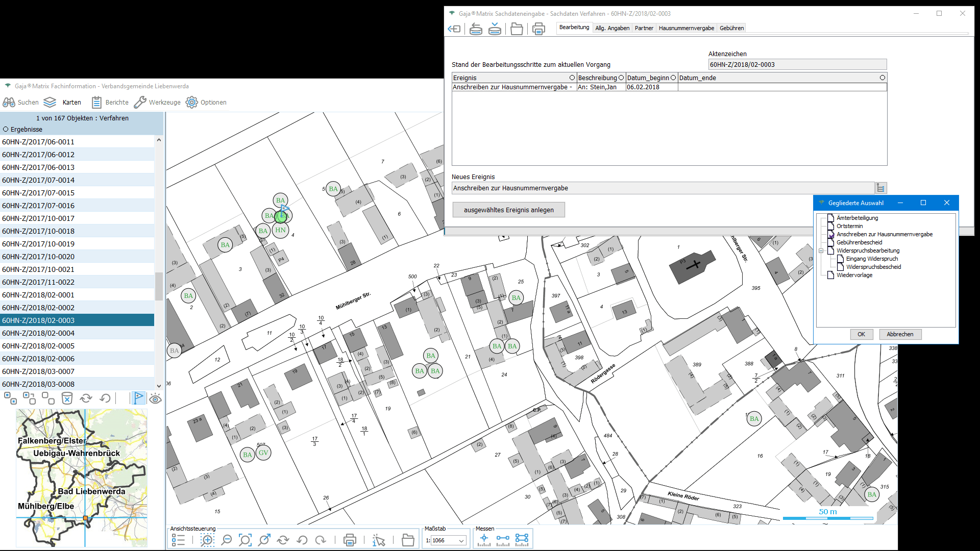980x551 pixels.
Task: Select Gebührenbescheid in the tree list
Action: click(x=859, y=242)
